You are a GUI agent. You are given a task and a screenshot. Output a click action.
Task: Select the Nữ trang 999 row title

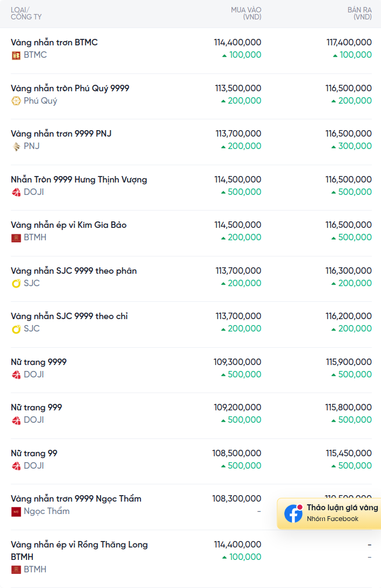click(x=36, y=407)
